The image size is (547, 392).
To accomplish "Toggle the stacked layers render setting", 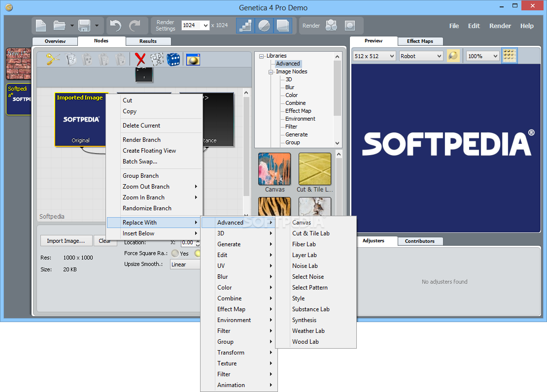I will tap(282, 26).
